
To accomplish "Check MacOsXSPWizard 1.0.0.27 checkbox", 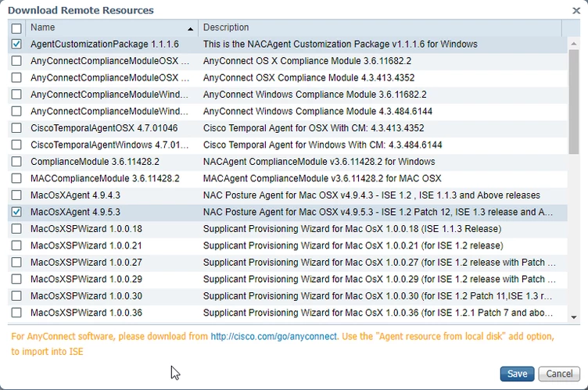I will pos(16,262).
